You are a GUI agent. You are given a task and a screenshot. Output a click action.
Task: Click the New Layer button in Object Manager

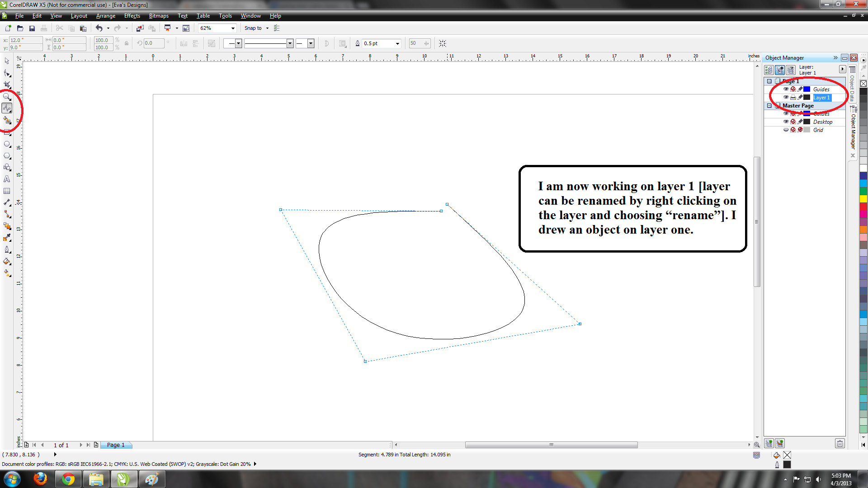[769, 443]
